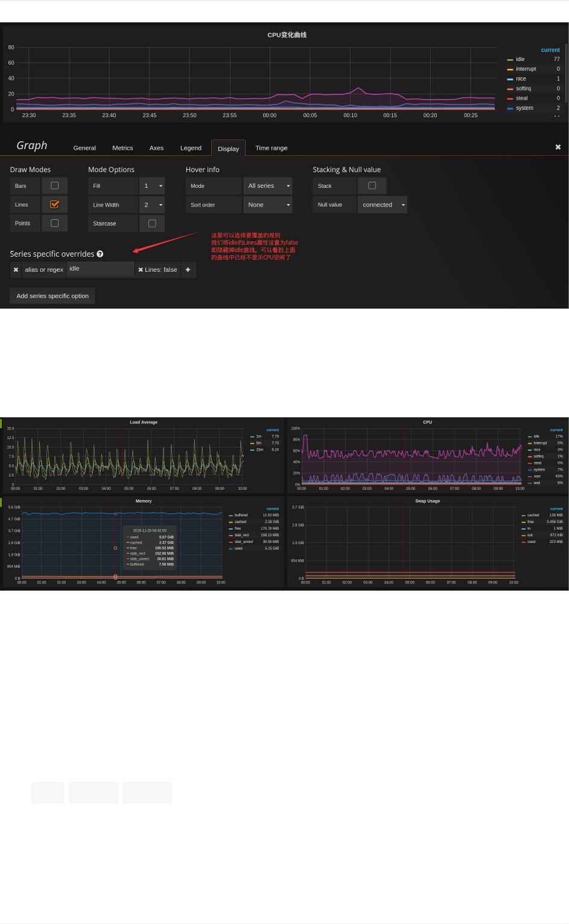The height and width of the screenshot is (924, 569).
Task: Close the Graph editor with the X icon
Action: (558, 147)
